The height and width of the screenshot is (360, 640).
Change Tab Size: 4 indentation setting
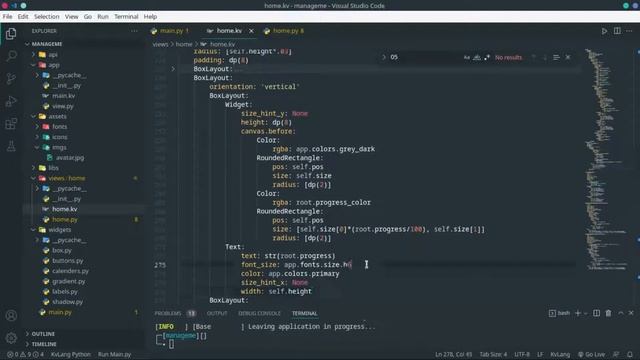[x=493, y=354]
